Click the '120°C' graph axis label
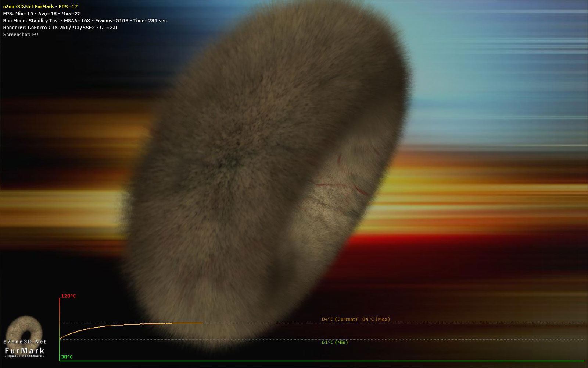588x368 pixels. click(x=68, y=296)
